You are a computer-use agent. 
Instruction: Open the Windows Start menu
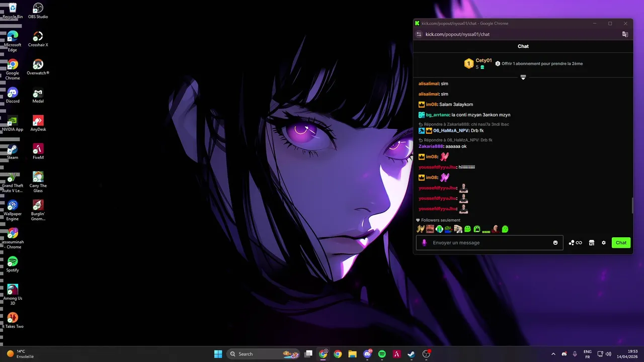coord(218,354)
